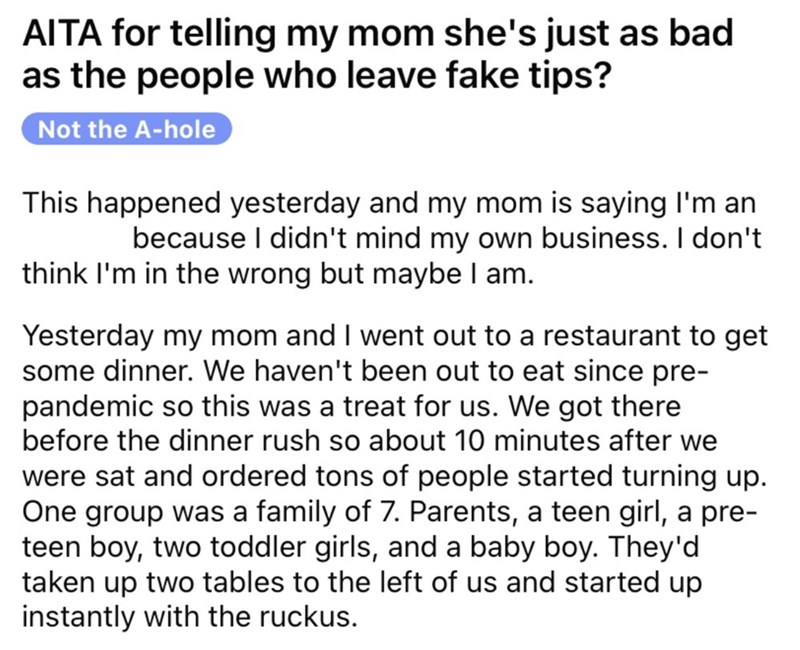Click the phrase 'before the dinner rush'

pyautogui.click(x=171, y=441)
